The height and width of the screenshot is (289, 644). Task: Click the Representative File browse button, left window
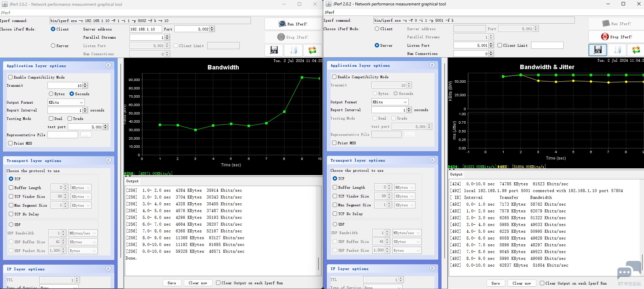pos(85,135)
